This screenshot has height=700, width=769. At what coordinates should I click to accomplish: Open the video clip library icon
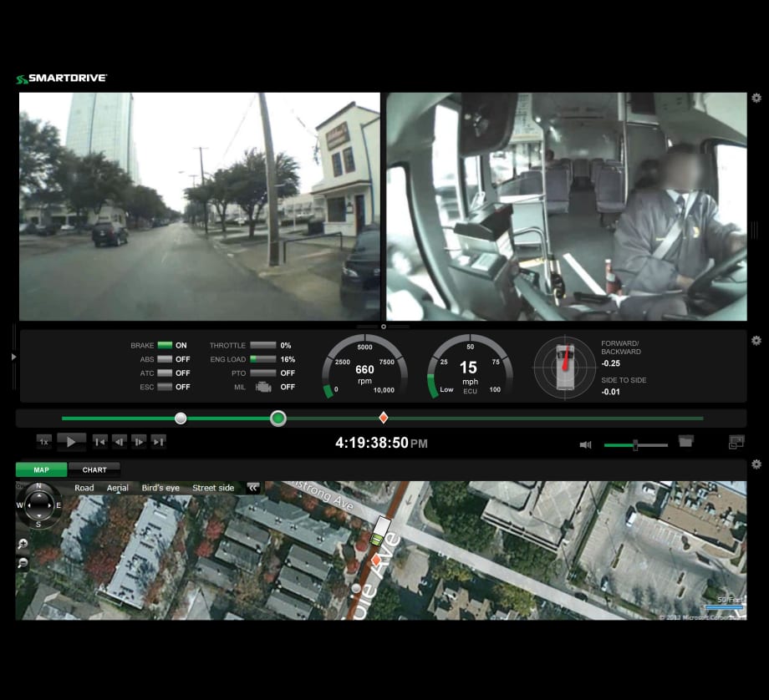[x=687, y=441]
